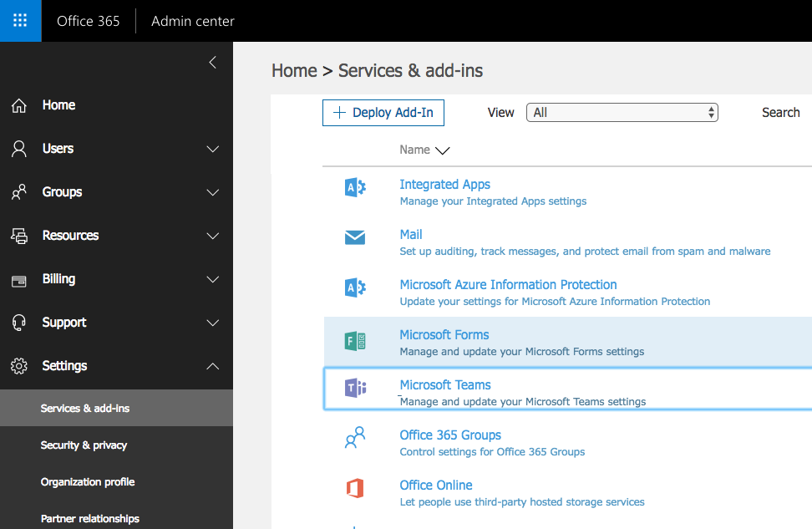Expand the Support section chevron
Viewport: 812px width, 529px height.
(x=212, y=323)
